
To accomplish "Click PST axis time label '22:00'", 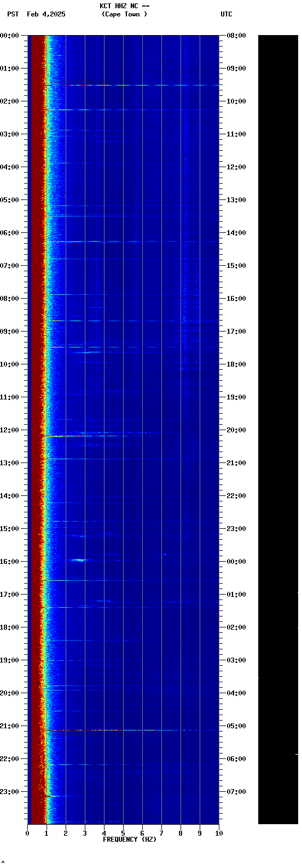I will tap(10, 759).
